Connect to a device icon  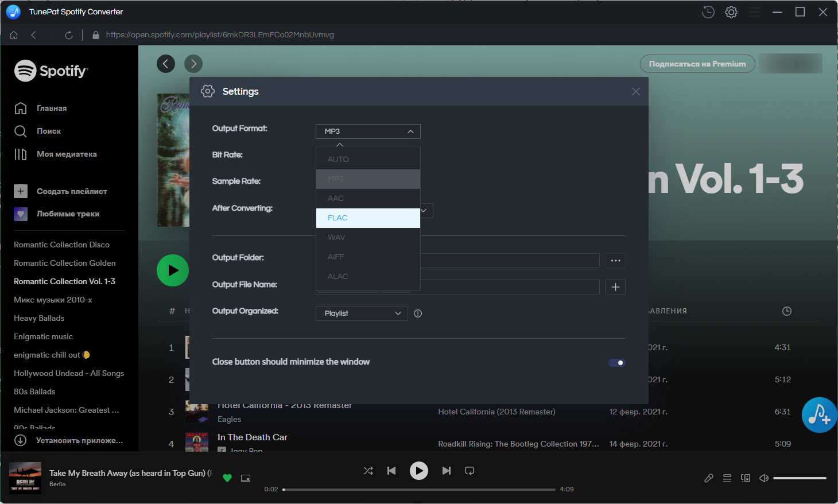746,478
